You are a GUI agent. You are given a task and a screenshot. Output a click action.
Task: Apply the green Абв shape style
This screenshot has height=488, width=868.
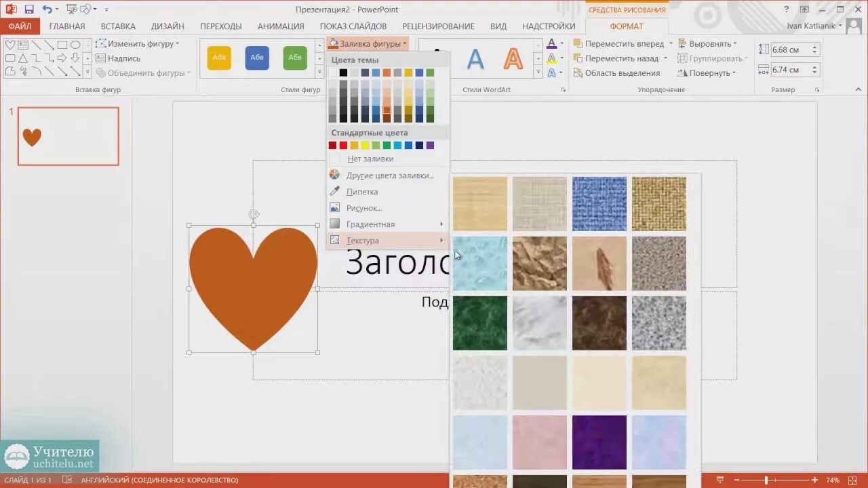coord(295,58)
